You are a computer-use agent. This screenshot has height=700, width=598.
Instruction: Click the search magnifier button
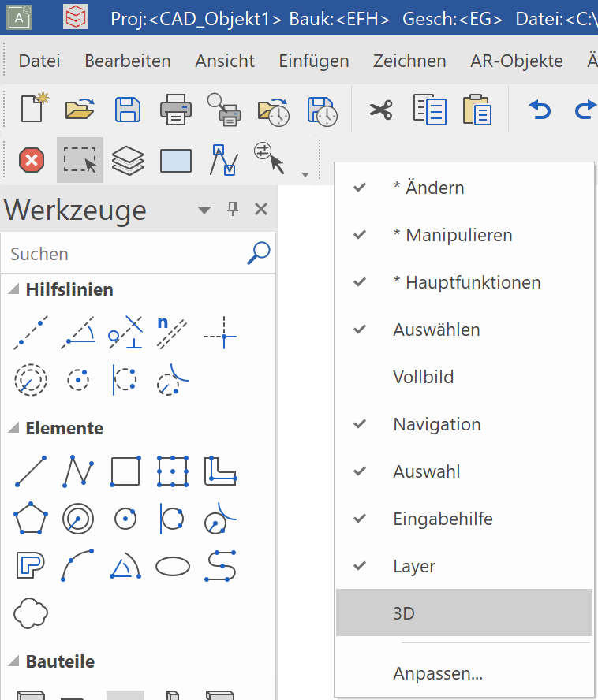pos(258,253)
